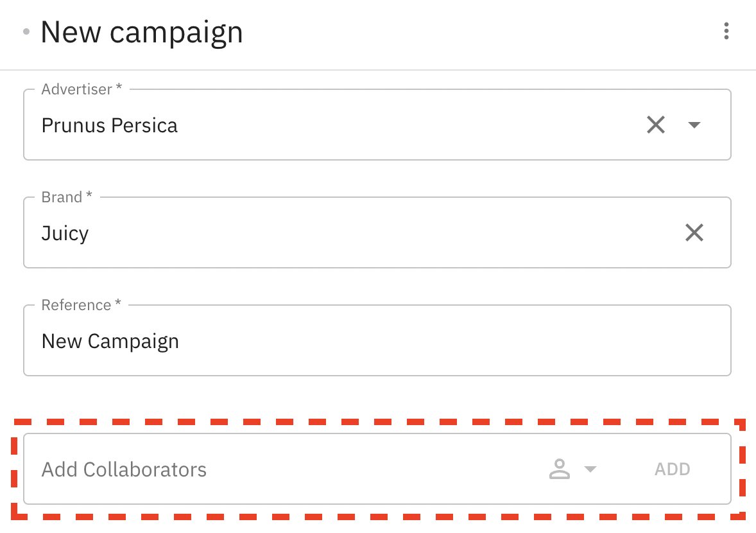Tap the kebab menu at the top right
Image resolution: width=756 pixels, height=533 pixels.
tap(726, 31)
